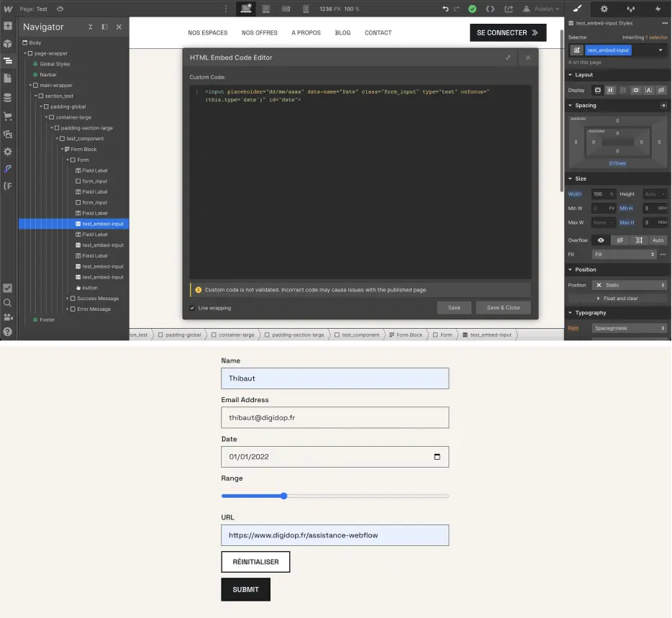The image size is (672, 618).
Task: Open the Add Elements panel
Action: tap(9, 25)
